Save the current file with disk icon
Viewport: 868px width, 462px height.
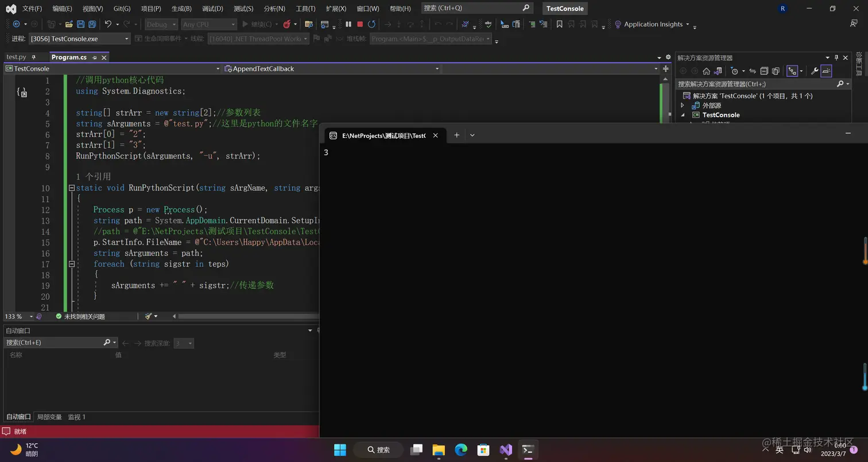click(80, 24)
